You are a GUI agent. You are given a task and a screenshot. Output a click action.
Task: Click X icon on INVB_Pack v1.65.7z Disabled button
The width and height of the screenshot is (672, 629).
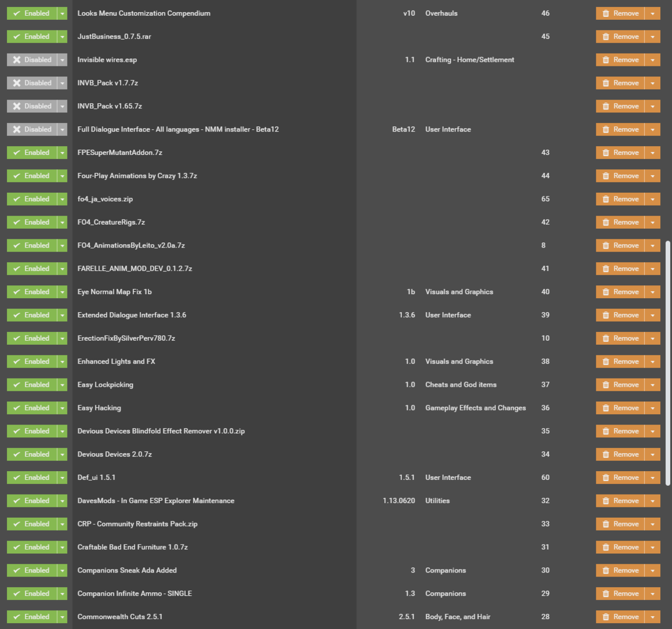pos(17,106)
